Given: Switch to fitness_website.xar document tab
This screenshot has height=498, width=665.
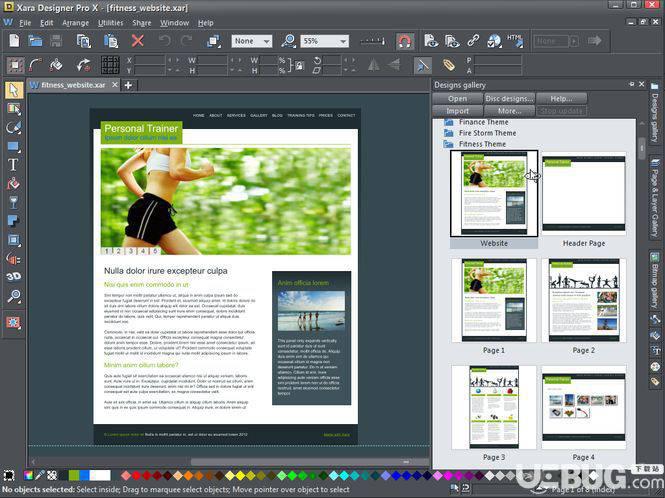Looking at the screenshot, I should coord(73,85).
